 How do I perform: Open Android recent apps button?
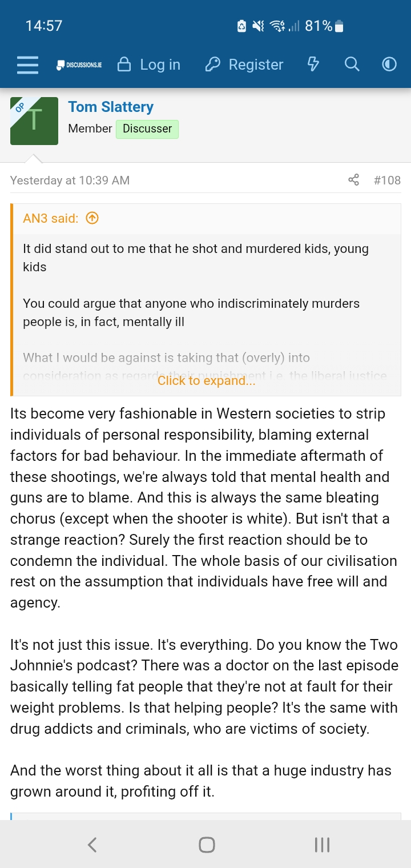pyautogui.click(x=322, y=845)
